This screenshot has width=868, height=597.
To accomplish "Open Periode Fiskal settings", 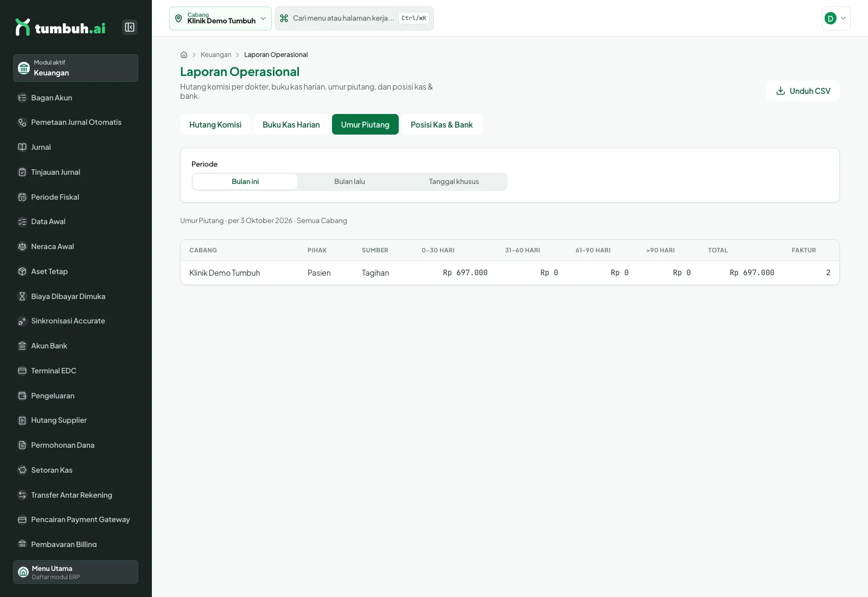I will point(75,197).
